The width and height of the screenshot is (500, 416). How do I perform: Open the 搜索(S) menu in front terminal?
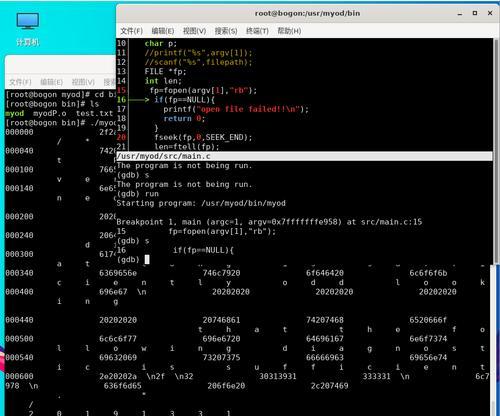click(x=226, y=31)
